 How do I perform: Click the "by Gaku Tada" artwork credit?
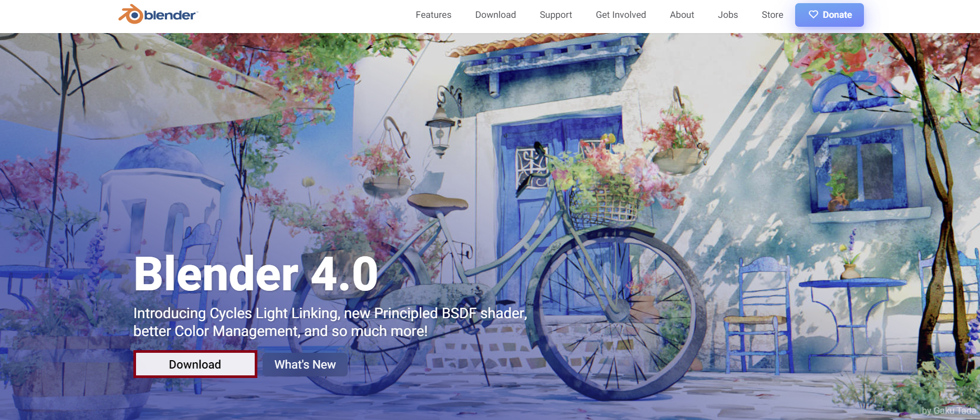coord(948,411)
